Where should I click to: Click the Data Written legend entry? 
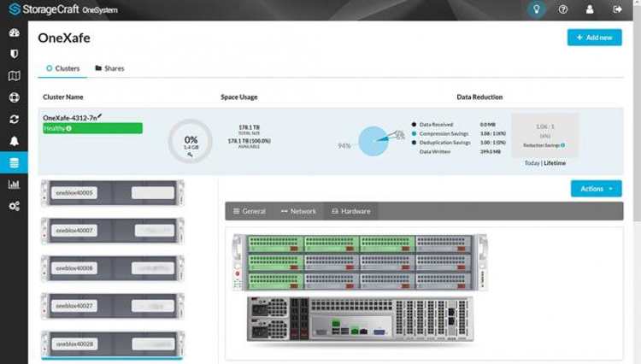[x=434, y=151]
